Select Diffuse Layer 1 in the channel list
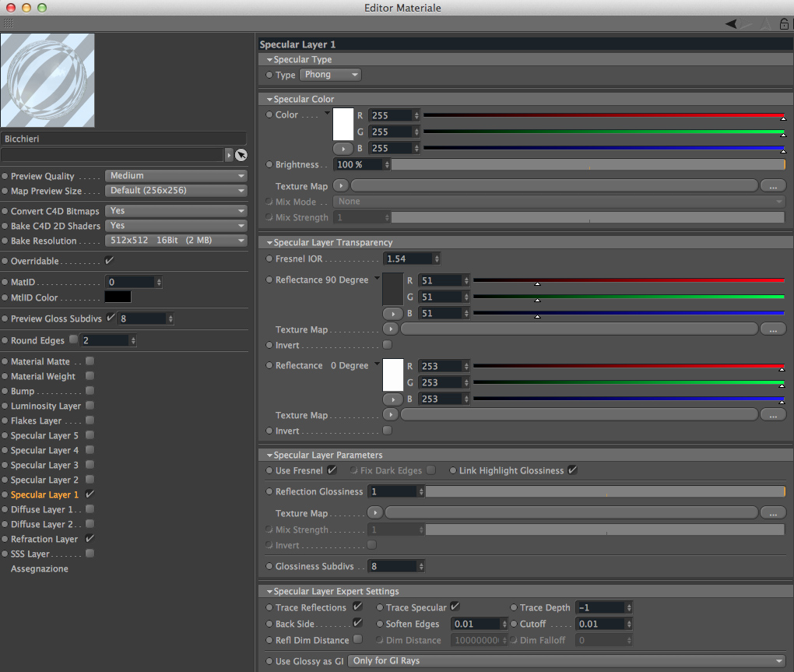The width and height of the screenshot is (794, 672). pyautogui.click(x=42, y=509)
